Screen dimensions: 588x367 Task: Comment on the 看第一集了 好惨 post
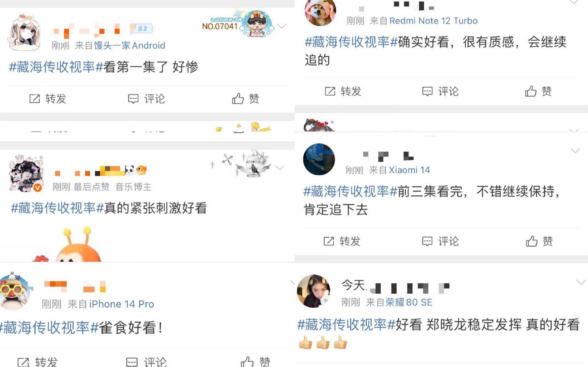pos(147,98)
